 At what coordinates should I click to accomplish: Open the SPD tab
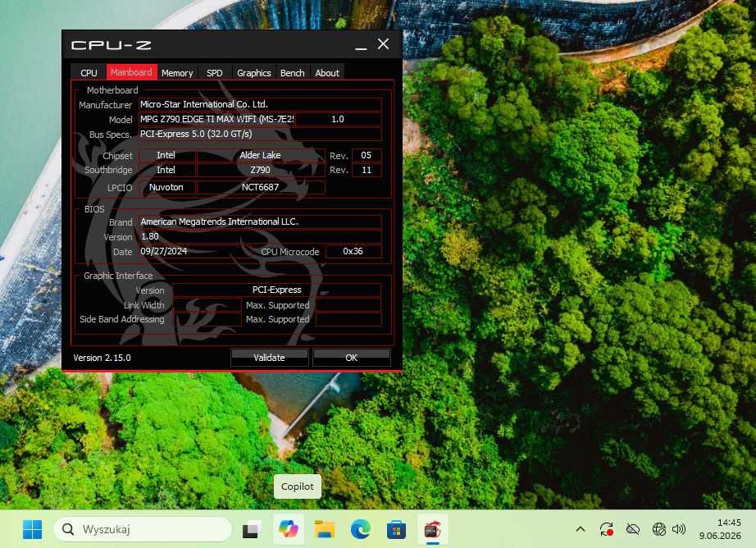click(215, 73)
